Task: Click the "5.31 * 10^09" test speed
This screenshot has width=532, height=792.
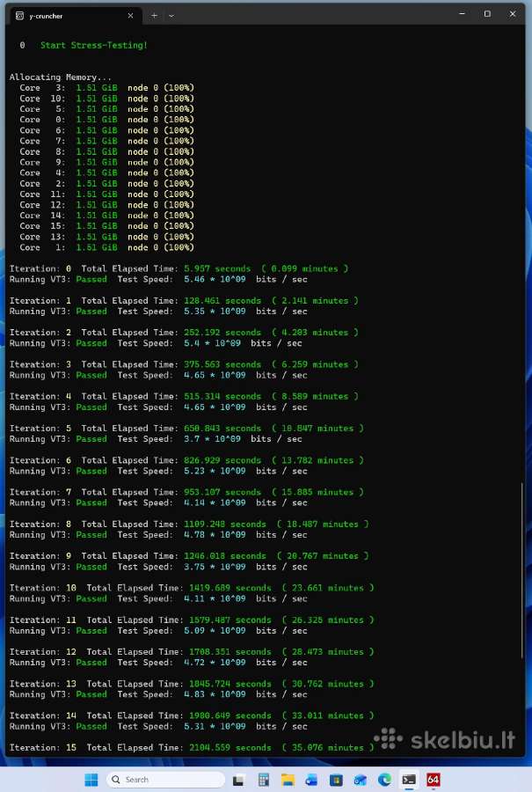Action: click(x=215, y=726)
